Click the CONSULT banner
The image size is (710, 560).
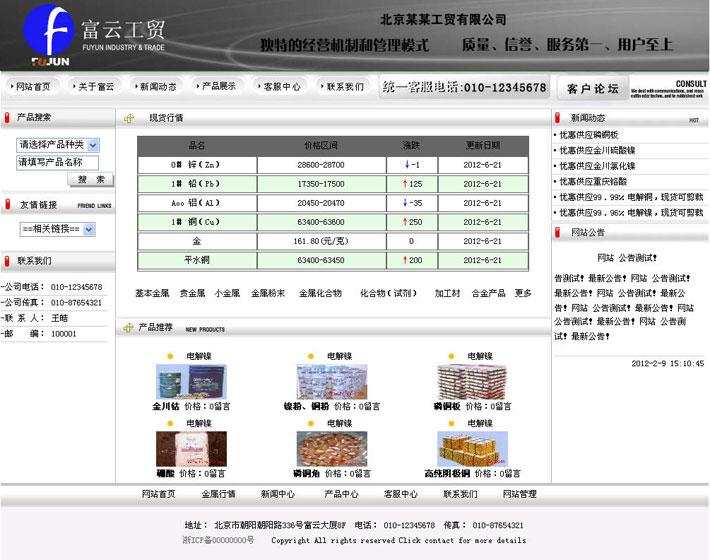(x=668, y=89)
